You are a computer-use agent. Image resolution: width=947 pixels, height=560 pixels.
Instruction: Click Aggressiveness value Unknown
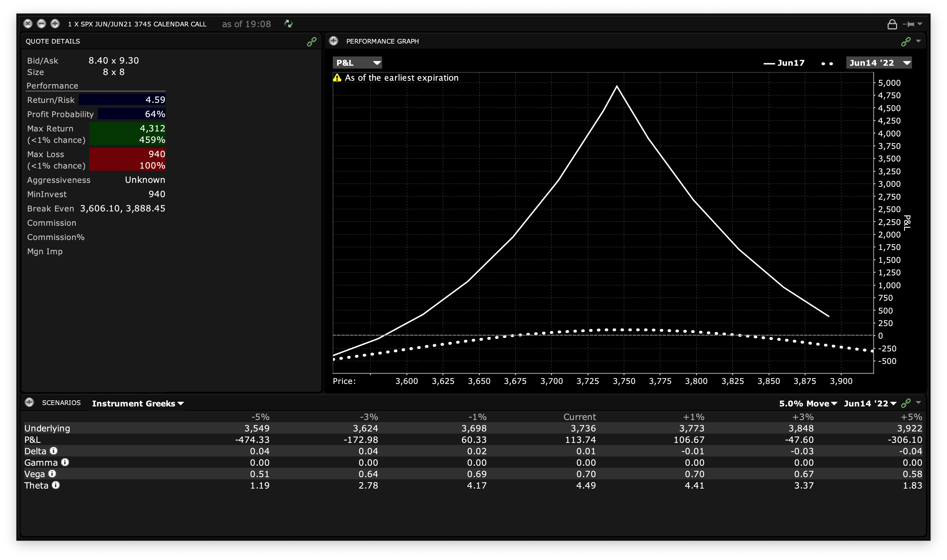click(x=145, y=180)
